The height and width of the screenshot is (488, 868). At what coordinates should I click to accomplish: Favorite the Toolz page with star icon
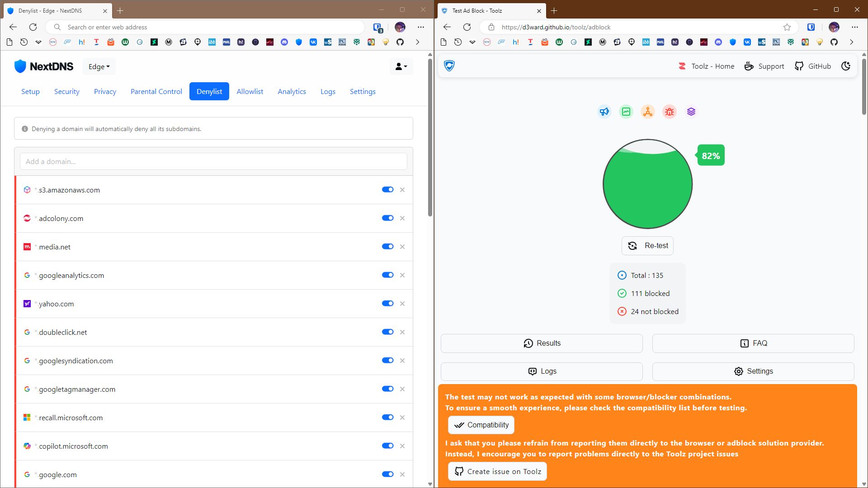[x=787, y=27]
